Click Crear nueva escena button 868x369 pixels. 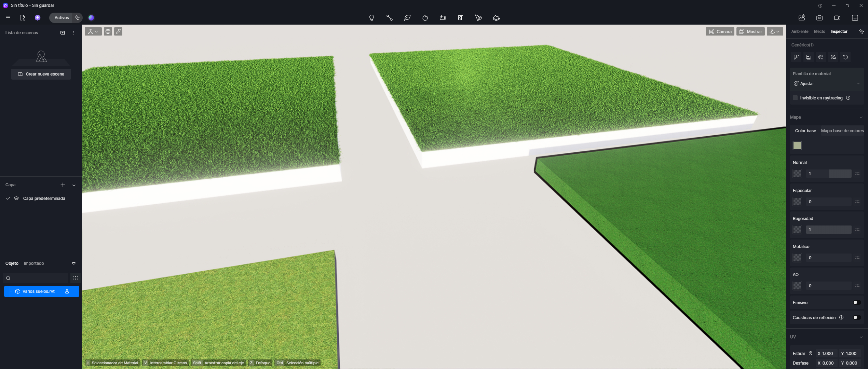[41, 74]
